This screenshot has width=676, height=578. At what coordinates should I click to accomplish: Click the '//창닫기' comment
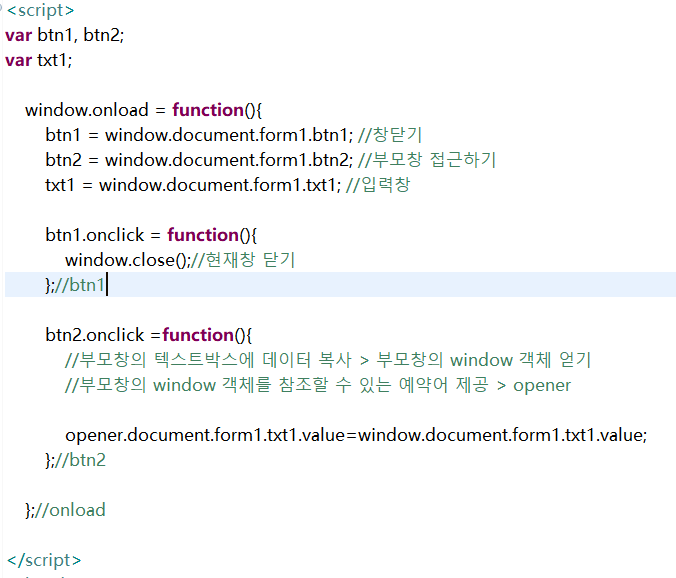[x=390, y=135]
